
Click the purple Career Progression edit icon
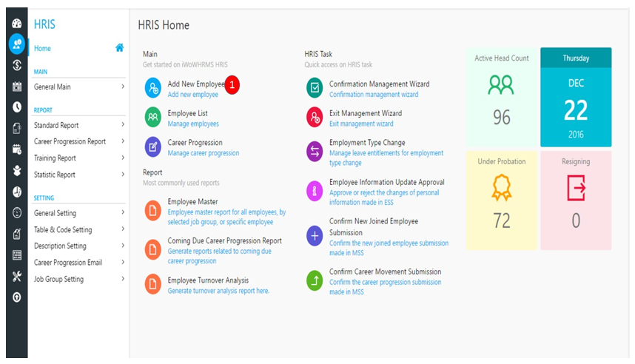click(153, 146)
